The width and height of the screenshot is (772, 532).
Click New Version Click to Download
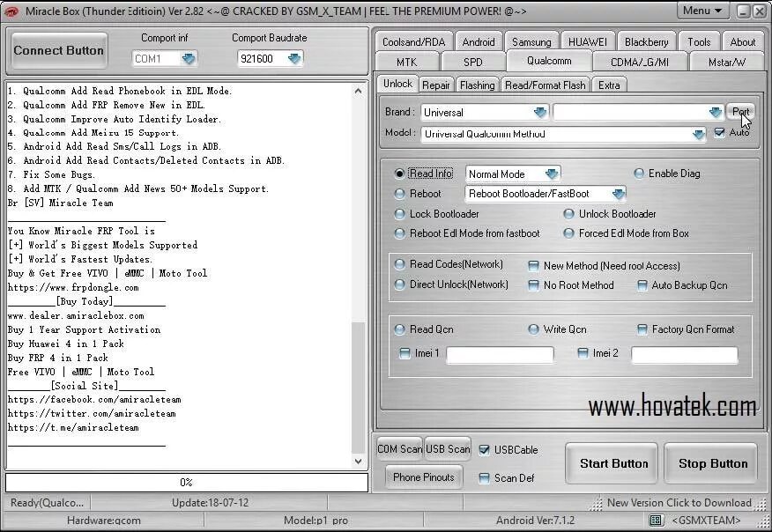click(x=679, y=503)
